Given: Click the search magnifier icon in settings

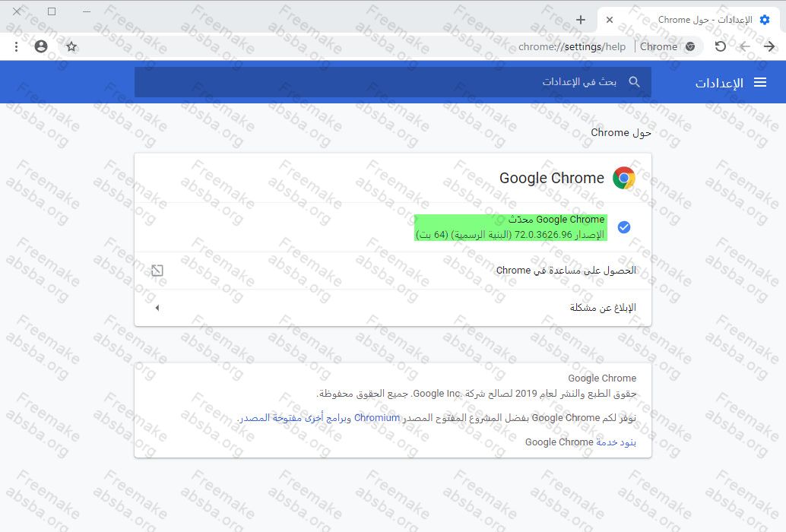Looking at the screenshot, I should [634, 81].
